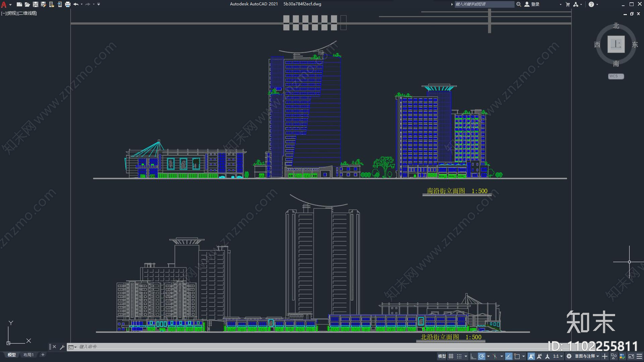Open command line customize wrench icon

[62, 347]
